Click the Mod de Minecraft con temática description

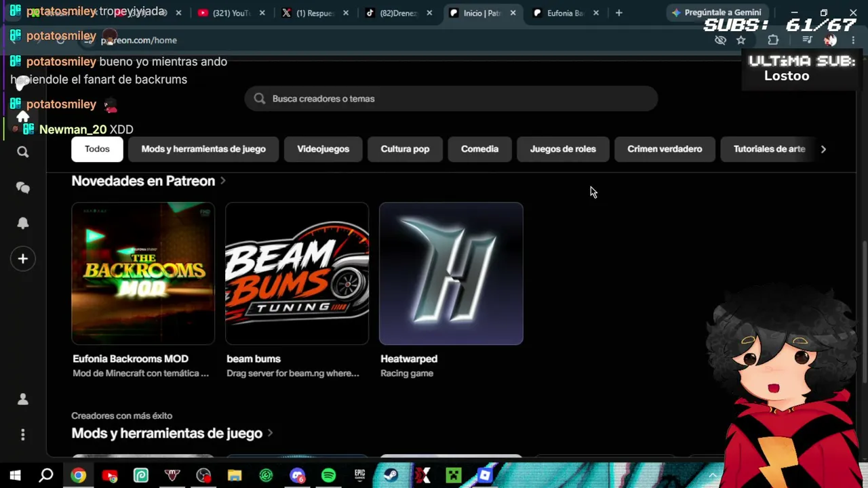tap(140, 373)
